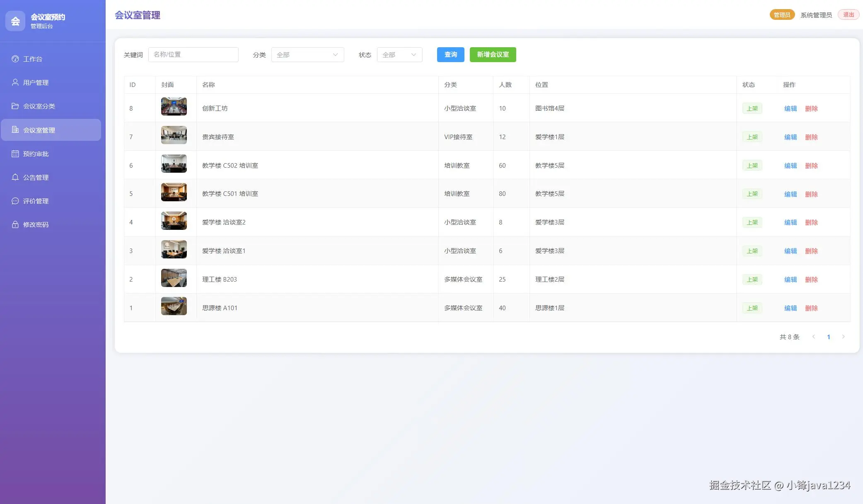Click the 预约审批 calendar icon
Screen dimensions: 863x504
point(15,154)
